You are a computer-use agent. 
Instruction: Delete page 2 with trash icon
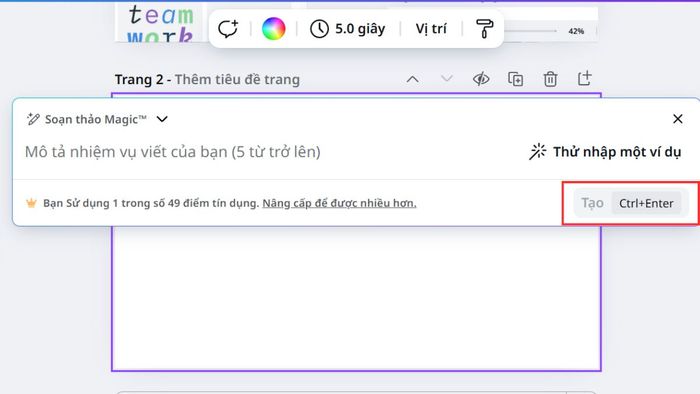tap(550, 79)
